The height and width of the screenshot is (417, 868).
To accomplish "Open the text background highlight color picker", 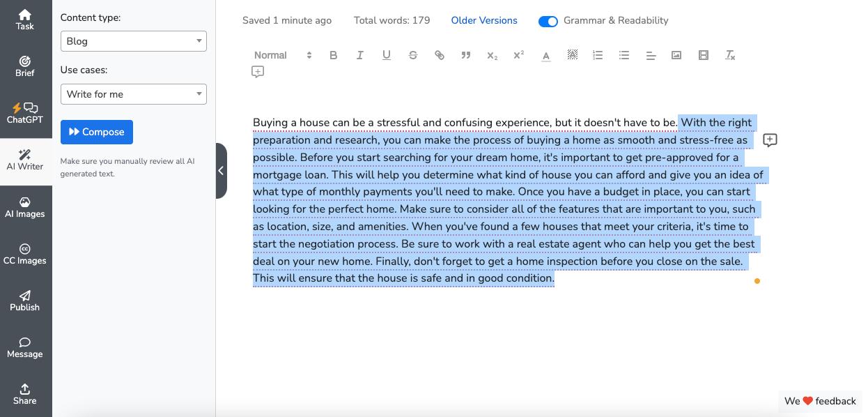I will point(573,55).
